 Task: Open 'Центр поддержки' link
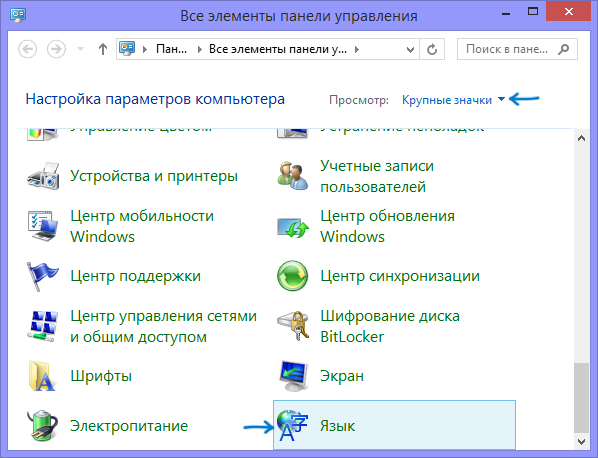click(135, 276)
